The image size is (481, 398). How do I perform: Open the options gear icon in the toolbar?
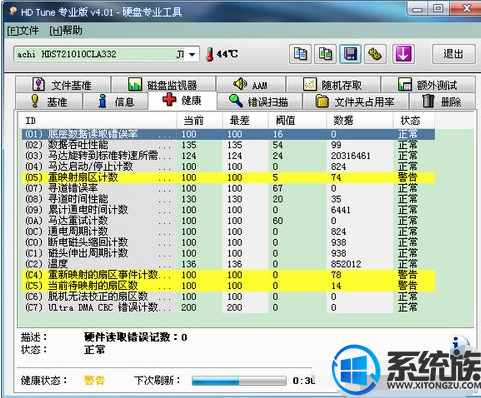(x=375, y=54)
